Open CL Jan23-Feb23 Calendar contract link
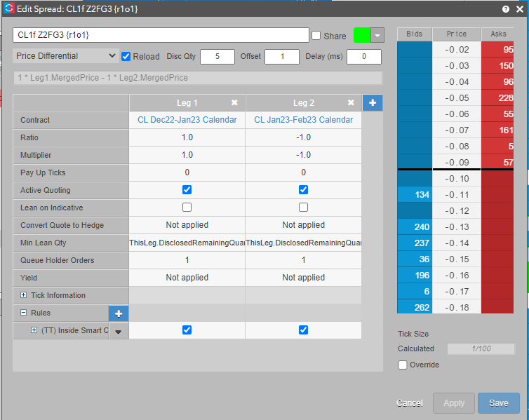The width and height of the screenshot is (529, 420). click(x=303, y=120)
